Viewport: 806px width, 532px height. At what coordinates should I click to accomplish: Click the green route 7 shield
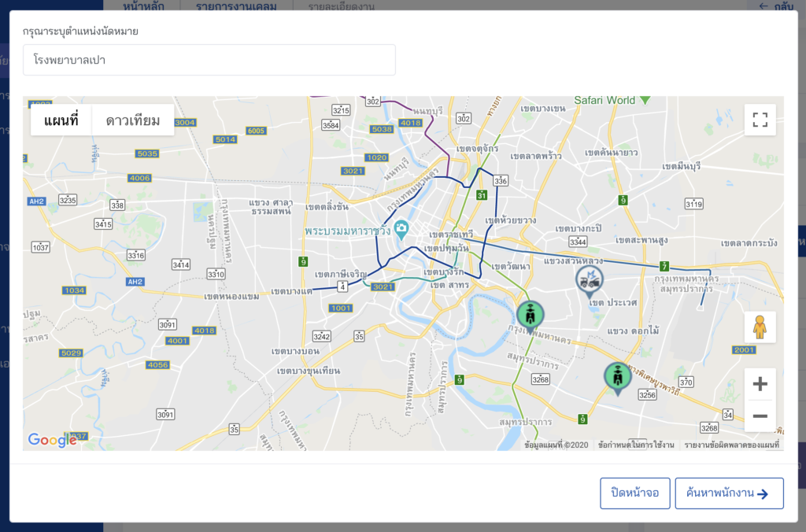pos(664,266)
